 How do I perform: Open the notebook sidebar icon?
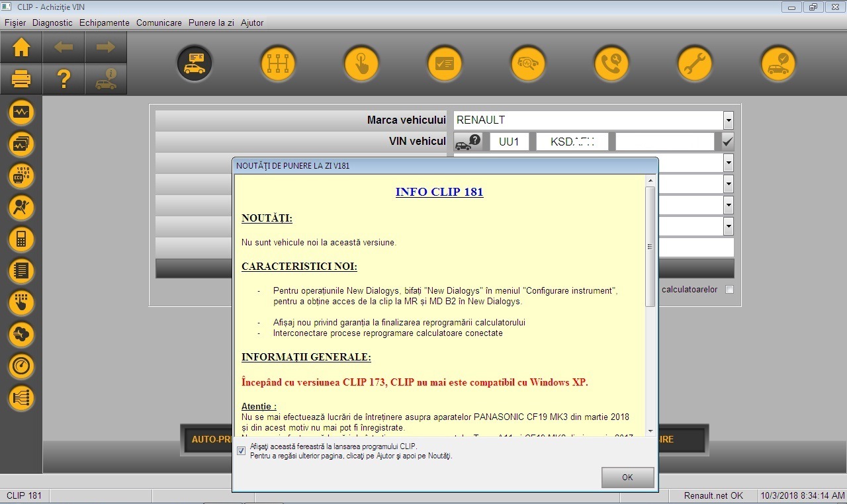coord(21,271)
